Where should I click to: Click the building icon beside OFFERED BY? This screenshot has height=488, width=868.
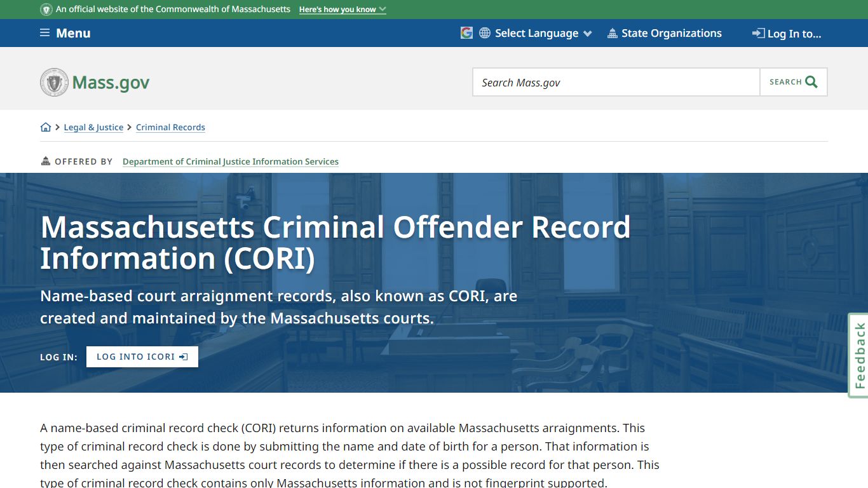tap(45, 160)
